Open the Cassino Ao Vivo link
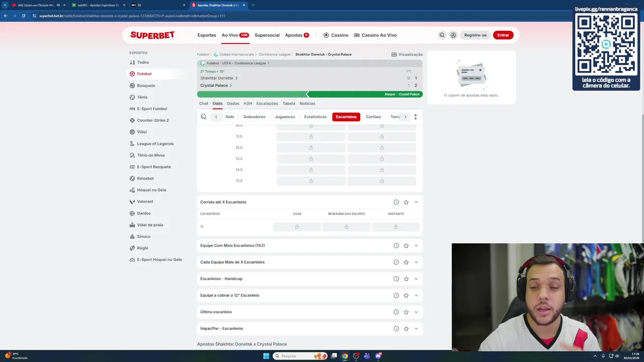Viewport: 644px width, 362px height. (x=375, y=35)
